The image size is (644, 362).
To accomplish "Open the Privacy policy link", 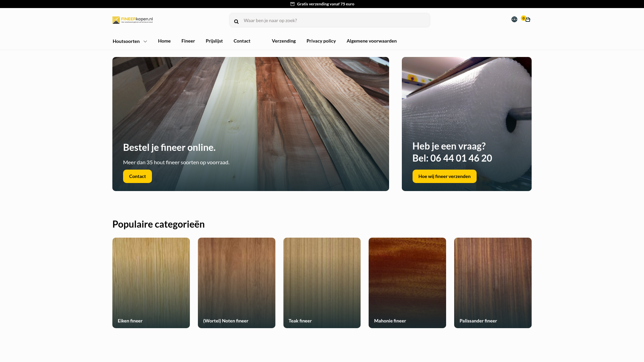I will (321, 41).
